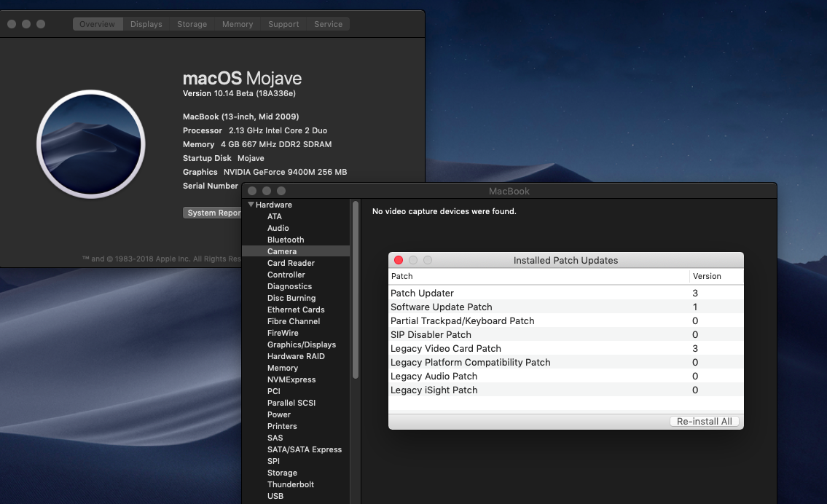
Task: Click the sidebar vertical scrollbar
Action: point(356,289)
